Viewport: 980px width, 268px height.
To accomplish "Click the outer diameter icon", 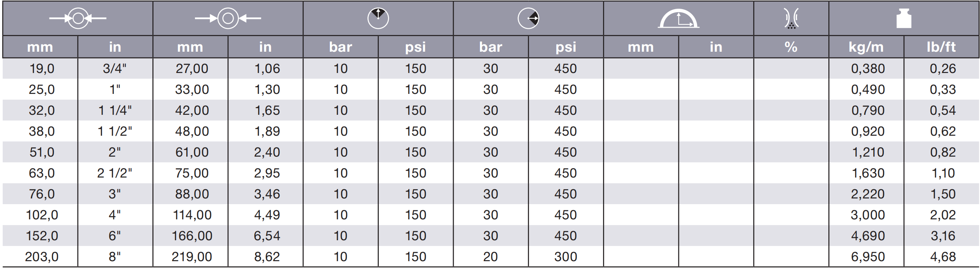I will [x=228, y=18].
